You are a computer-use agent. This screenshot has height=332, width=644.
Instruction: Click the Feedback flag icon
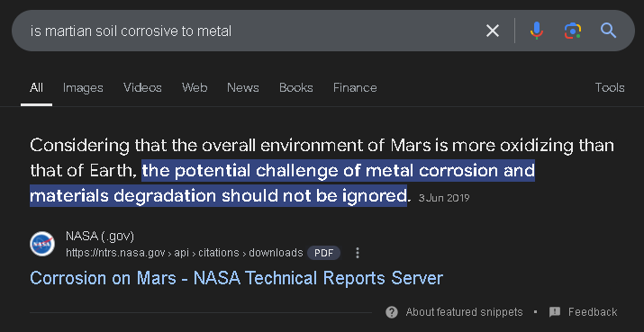pyautogui.click(x=555, y=312)
